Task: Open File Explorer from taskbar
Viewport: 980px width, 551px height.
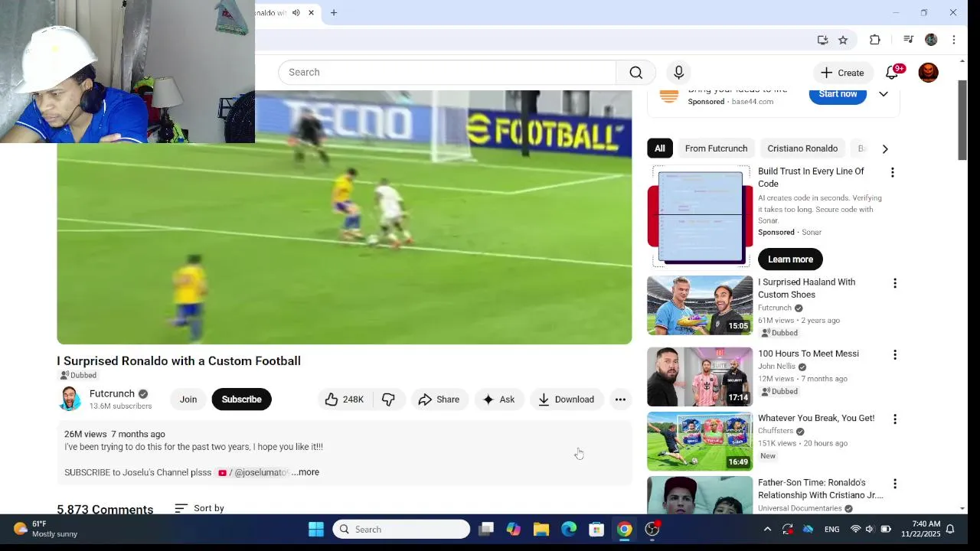Action: click(x=541, y=529)
